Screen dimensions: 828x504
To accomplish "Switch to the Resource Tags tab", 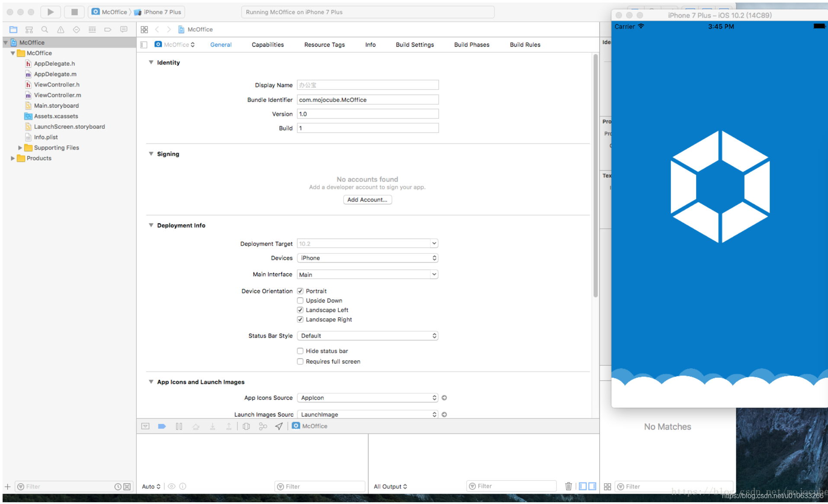I will click(x=324, y=45).
